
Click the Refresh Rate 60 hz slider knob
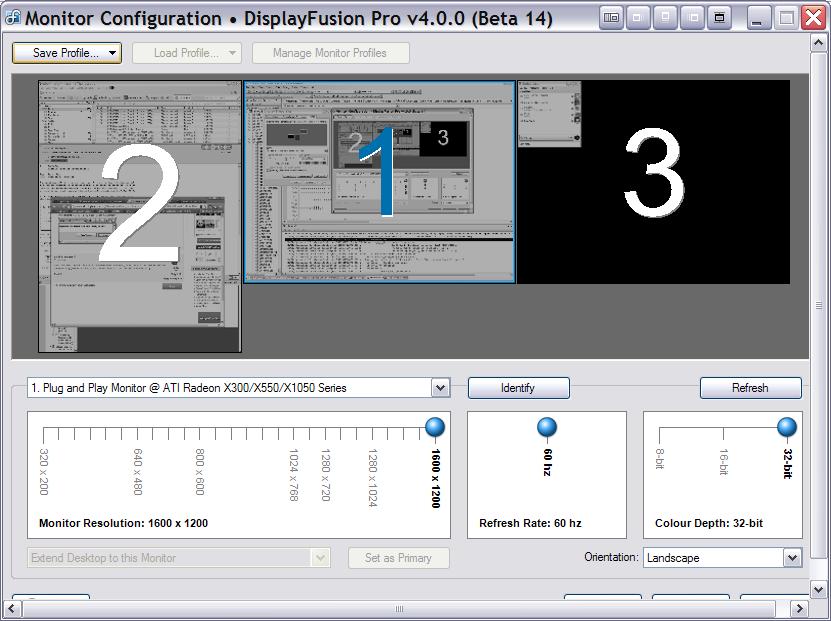pos(547,428)
